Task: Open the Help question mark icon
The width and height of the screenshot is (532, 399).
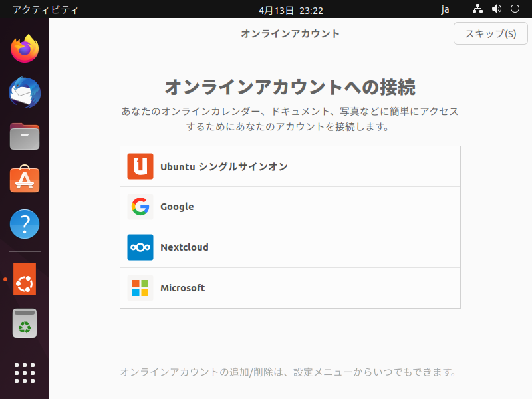Action: pos(25,224)
